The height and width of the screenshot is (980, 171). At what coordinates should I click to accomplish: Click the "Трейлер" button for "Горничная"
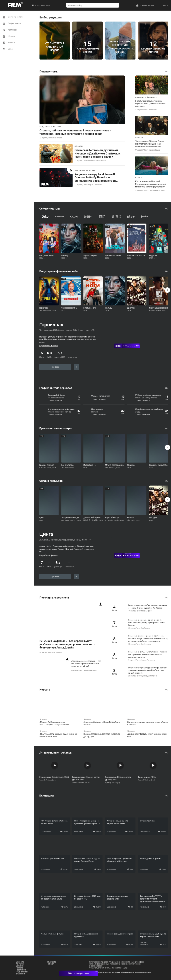[55, 367]
